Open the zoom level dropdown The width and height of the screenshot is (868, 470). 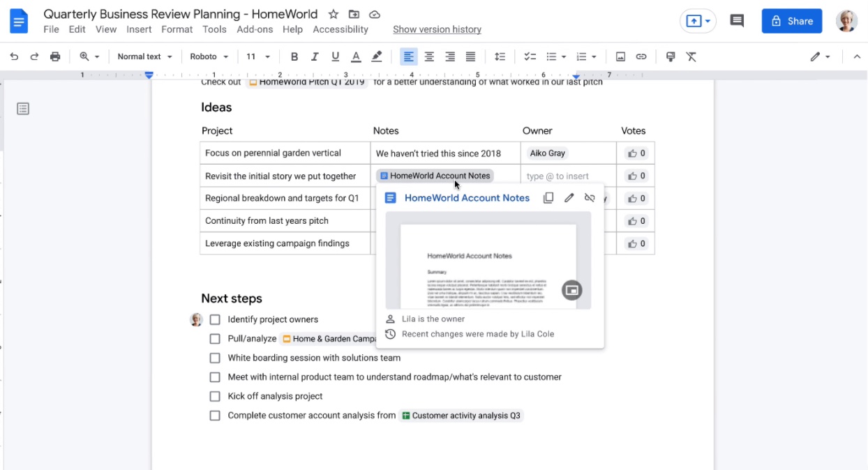click(x=89, y=56)
